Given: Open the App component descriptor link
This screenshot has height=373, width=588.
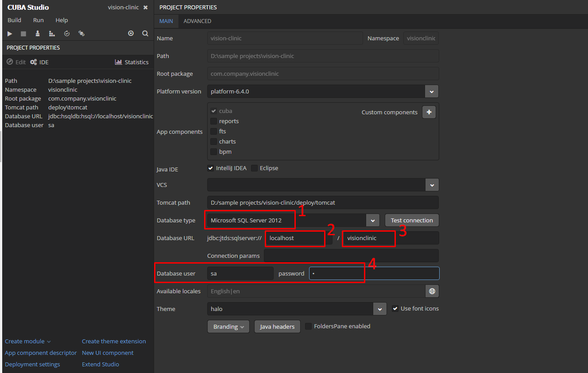Looking at the screenshot, I should [41, 353].
